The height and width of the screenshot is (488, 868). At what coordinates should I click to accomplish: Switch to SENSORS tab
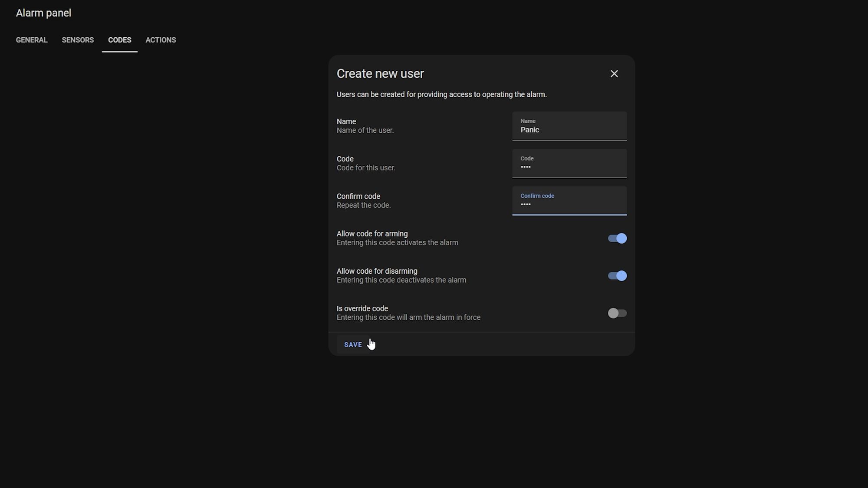click(78, 40)
